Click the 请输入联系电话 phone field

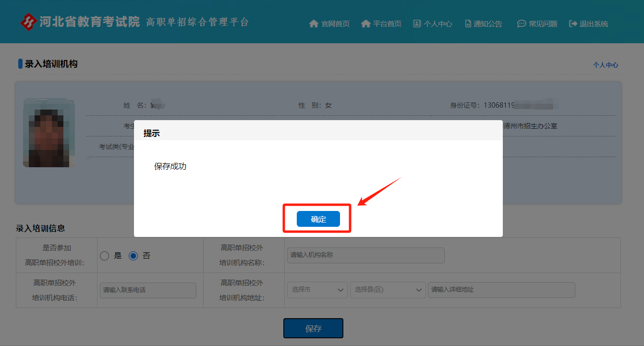pyautogui.click(x=148, y=290)
